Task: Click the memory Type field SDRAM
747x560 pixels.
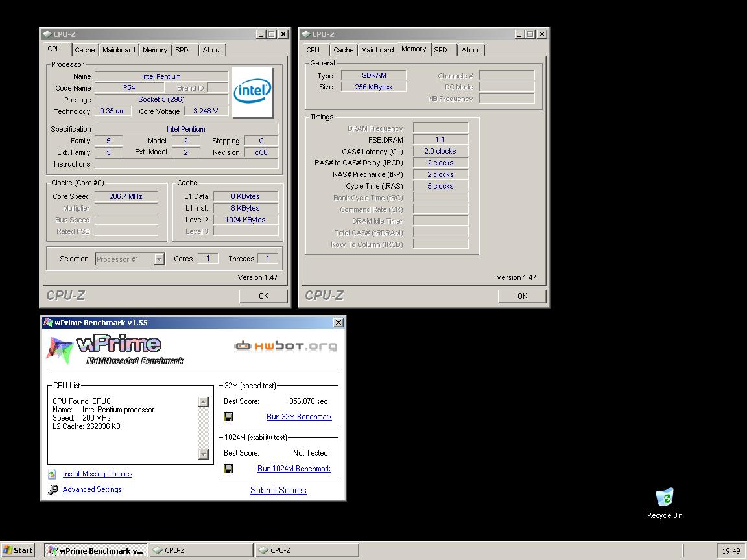Action: [x=374, y=75]
